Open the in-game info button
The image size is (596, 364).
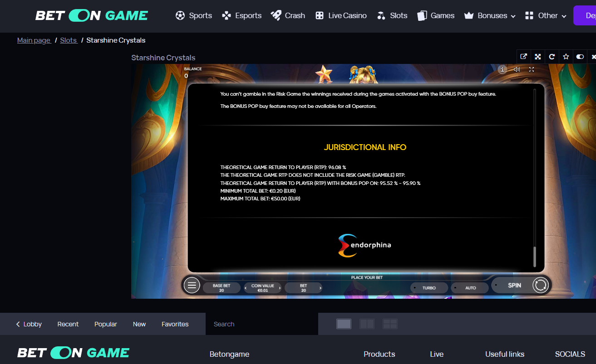tap(502, 69)
